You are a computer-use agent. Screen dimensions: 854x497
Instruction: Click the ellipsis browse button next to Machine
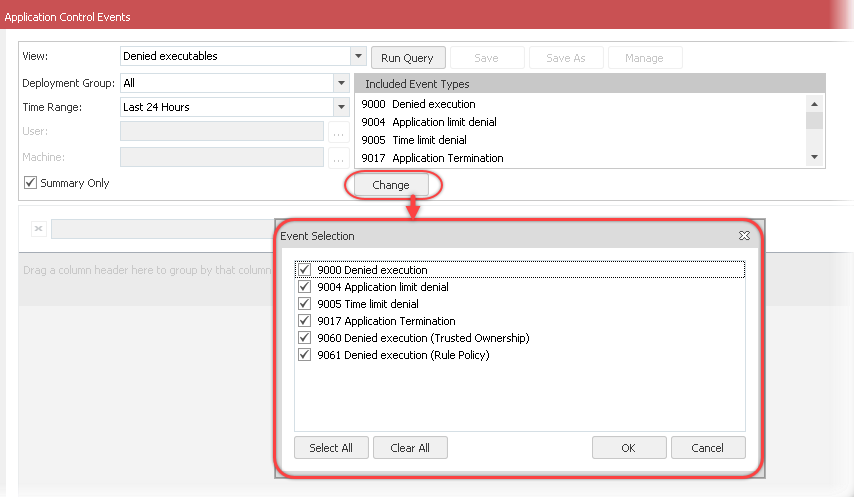(339, 157)
